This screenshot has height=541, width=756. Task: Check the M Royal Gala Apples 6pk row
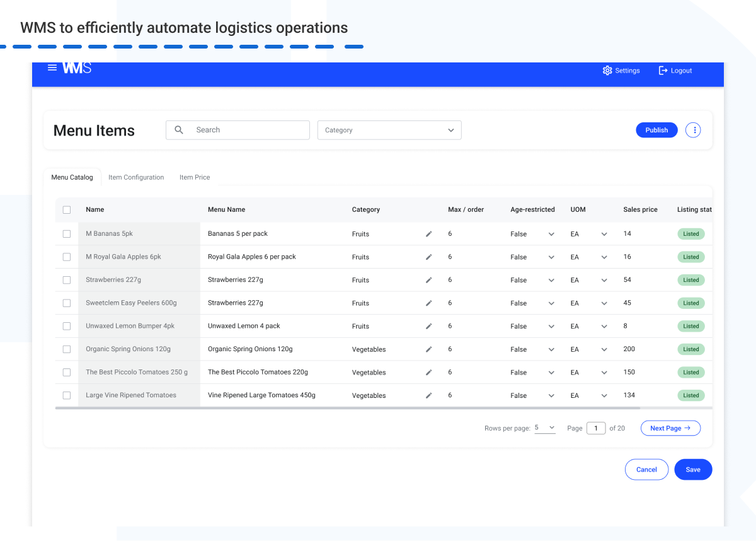[66, 257]
